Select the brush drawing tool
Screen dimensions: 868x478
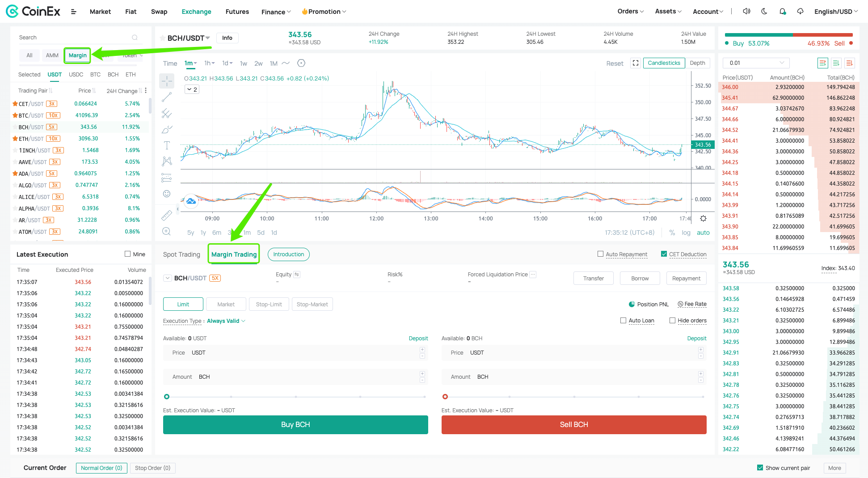[167, 129]
